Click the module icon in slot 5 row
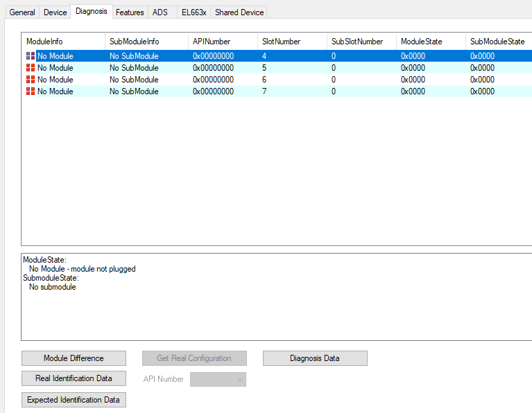The height and width of the screenshot is (413, 532). coord(31,68)
